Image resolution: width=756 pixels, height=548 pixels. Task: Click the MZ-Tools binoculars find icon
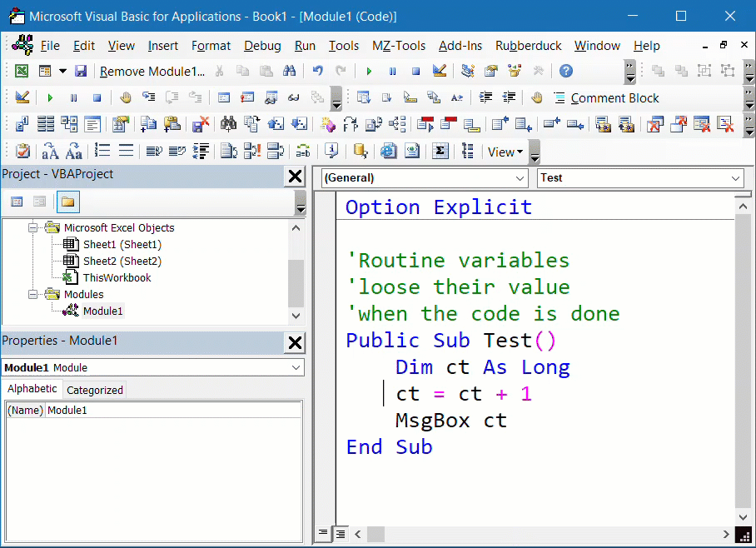(x=228, y=124)
